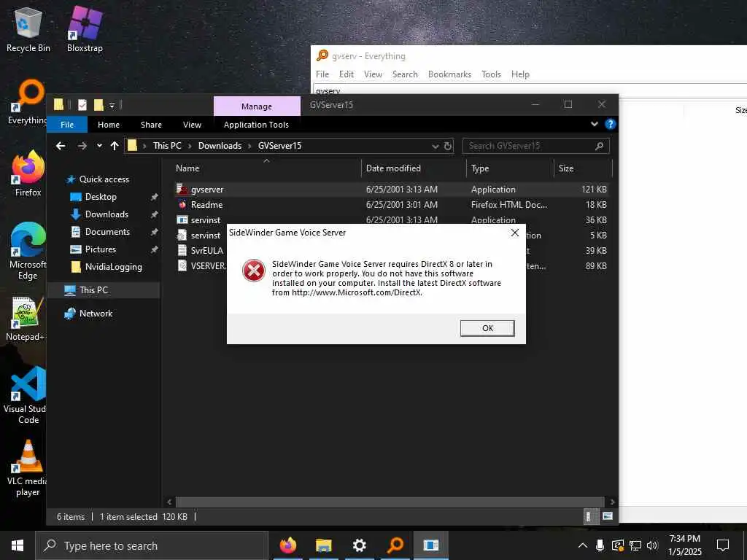The width and height of the screenshot is (747, 560).
Task: Go up one folder level arrow
Action: pyautogui.click(x=115, y=146)
